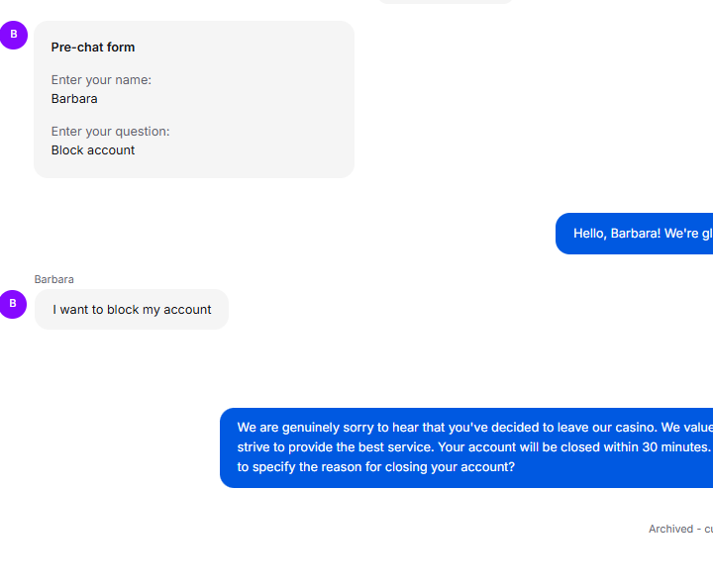
Task: Select the "Block account" answer in the form
Action: coord(93,150)
